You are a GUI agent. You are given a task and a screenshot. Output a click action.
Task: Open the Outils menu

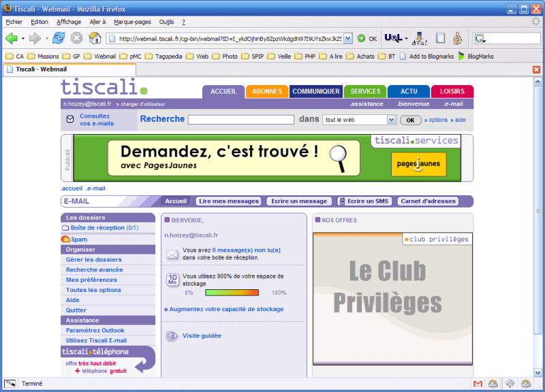point(166,22)
